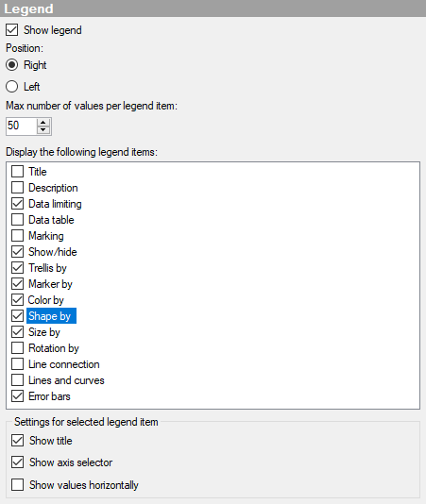Increase max values using the spinner up arrow
The image size is (426, 504).
[x=43, y=122]
